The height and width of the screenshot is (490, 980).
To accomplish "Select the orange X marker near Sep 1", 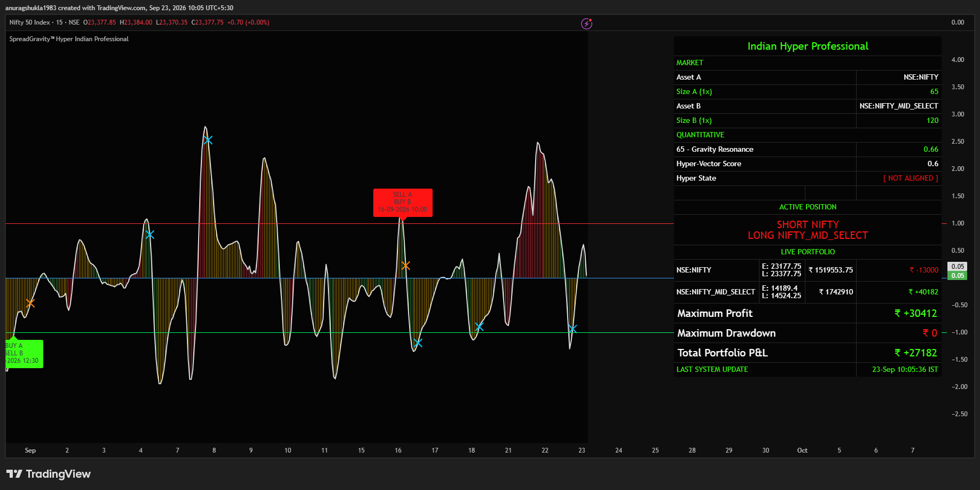I will [x=30, y=304].
